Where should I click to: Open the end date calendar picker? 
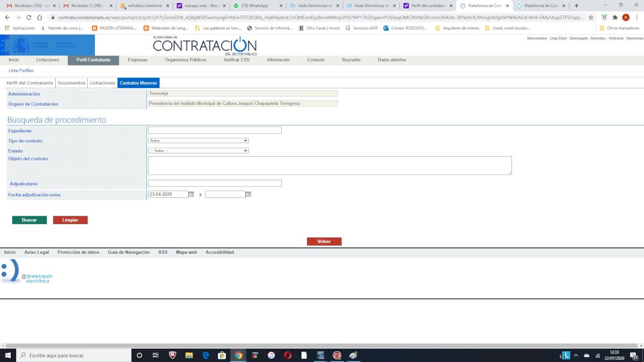click(x=248, y=194)
